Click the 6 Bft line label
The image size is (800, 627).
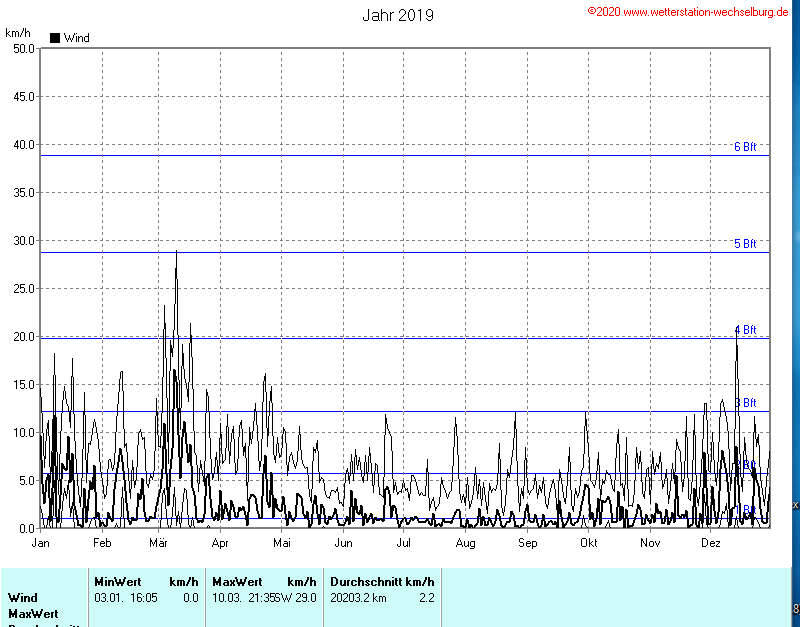coord(745,147)
